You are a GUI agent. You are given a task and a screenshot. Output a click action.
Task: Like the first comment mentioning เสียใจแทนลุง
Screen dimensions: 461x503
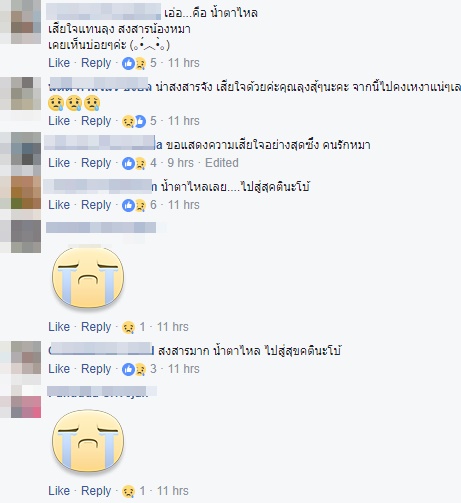(x=59, y=63)
